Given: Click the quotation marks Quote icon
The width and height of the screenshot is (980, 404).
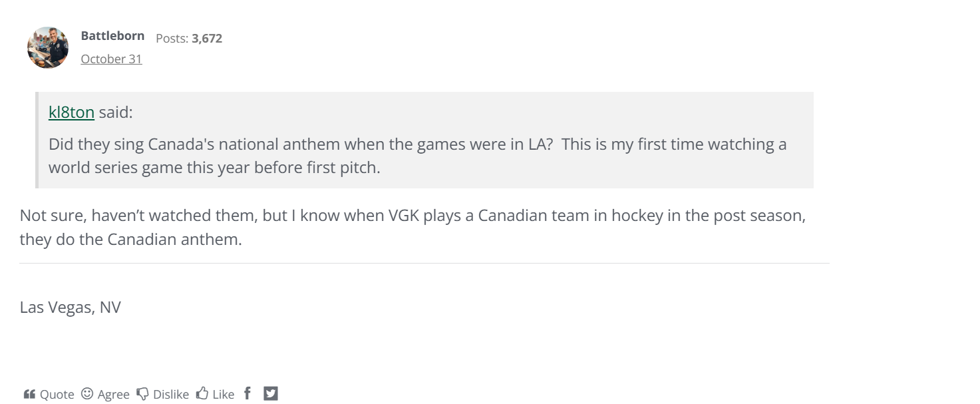Looking at the screenshot, I should coord(29,394).
